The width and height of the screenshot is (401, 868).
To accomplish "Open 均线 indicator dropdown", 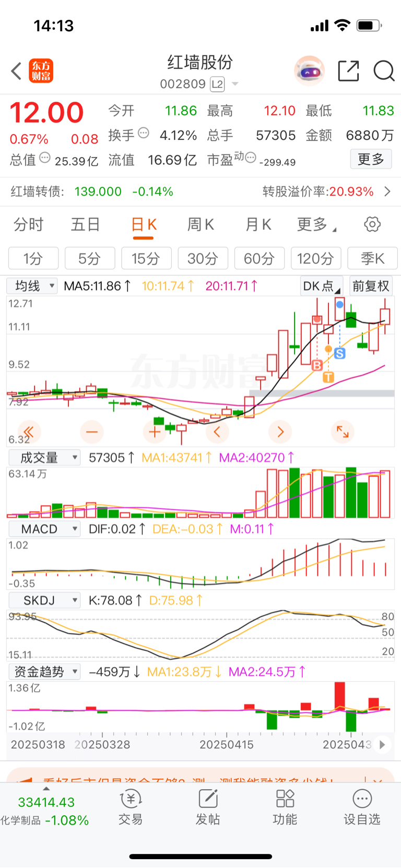I will coord(32,286).
